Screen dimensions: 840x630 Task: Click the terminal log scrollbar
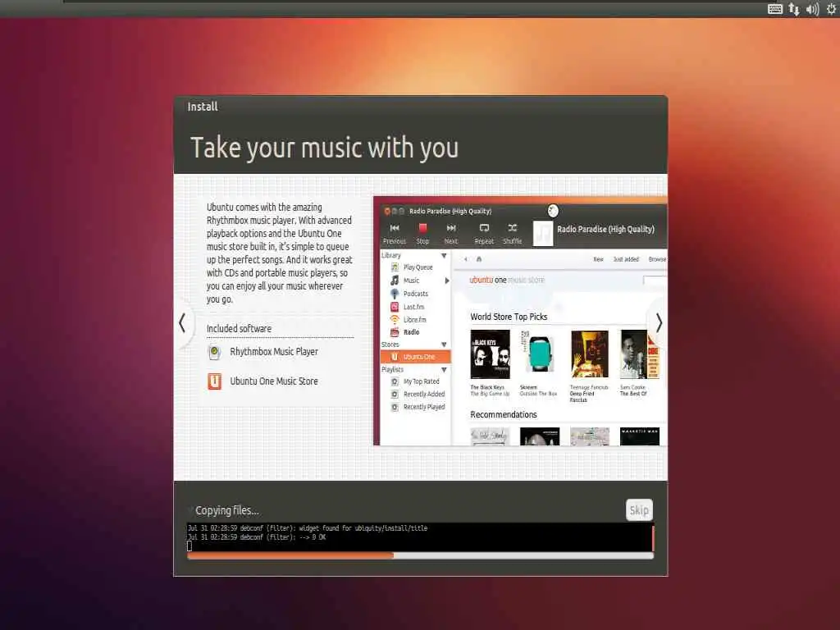coord(653,537)
